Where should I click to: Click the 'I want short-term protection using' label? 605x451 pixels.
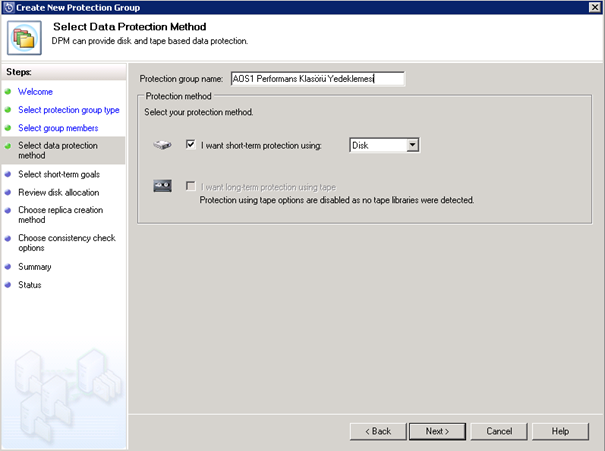261,145
